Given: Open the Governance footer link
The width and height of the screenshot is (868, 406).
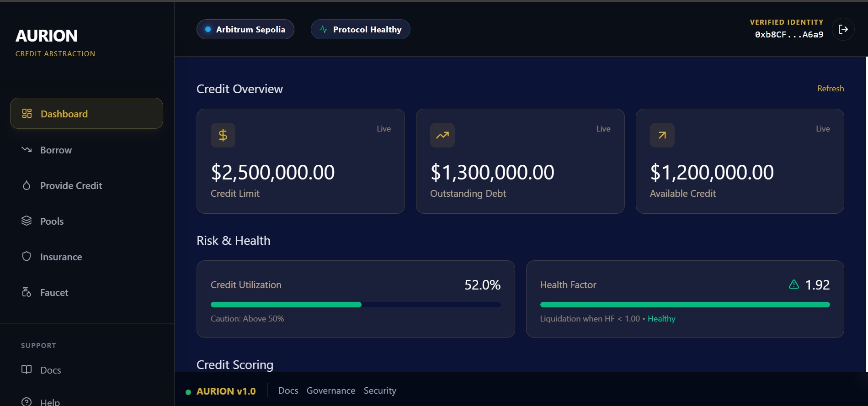Looking at the screenshot, I should tap(330, 390).
